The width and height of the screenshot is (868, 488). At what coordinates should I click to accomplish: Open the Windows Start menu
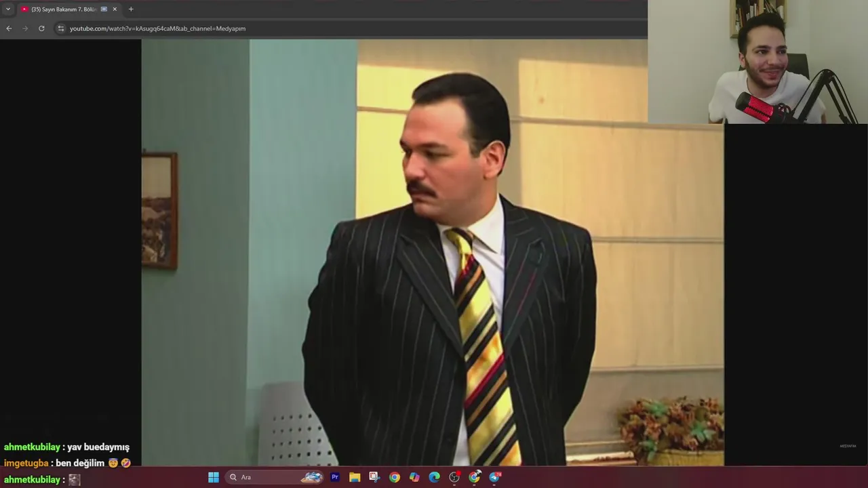214,477
